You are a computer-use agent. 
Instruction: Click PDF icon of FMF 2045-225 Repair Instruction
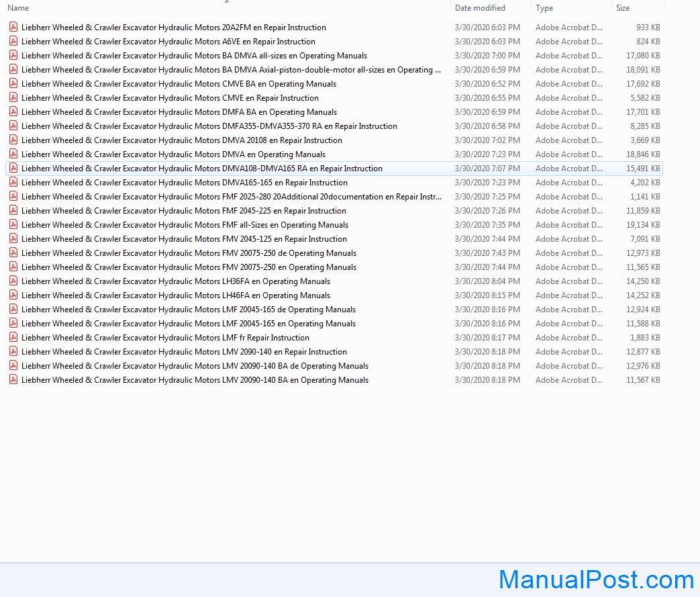[13, 210]
